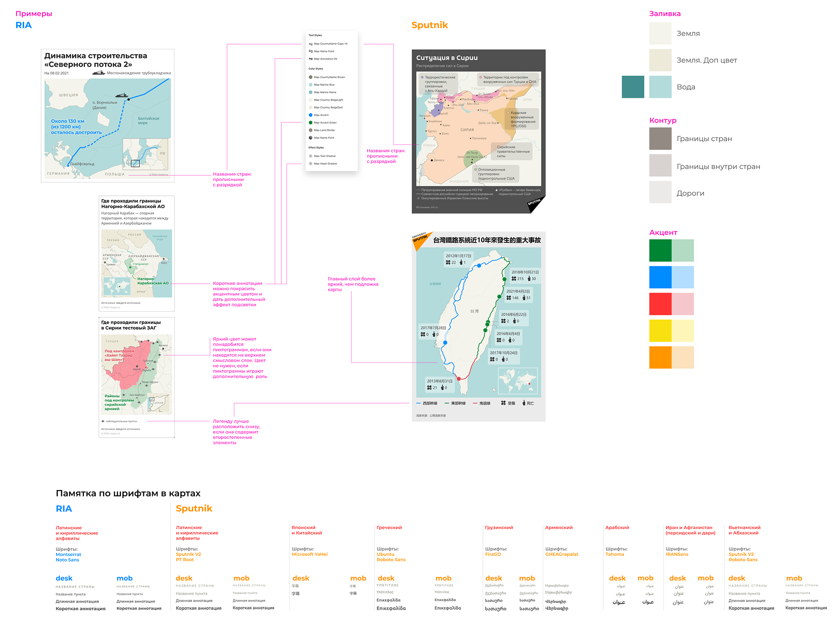Click the Microsoft YaHei font name
840x630 pixels.
[x=310, y=554]
